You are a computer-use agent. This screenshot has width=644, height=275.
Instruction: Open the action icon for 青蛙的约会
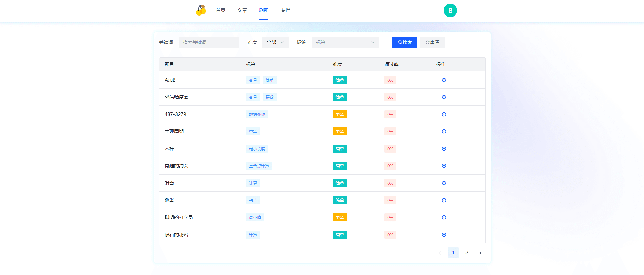pos(444,166)
